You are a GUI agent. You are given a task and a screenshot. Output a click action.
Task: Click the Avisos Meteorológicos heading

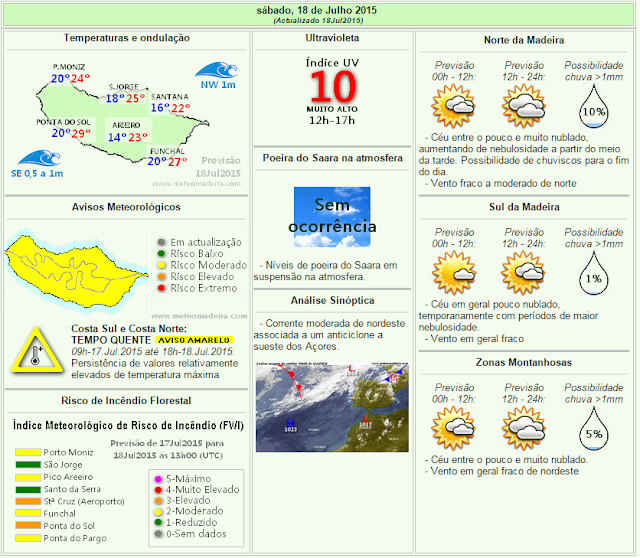click(126, 207)
